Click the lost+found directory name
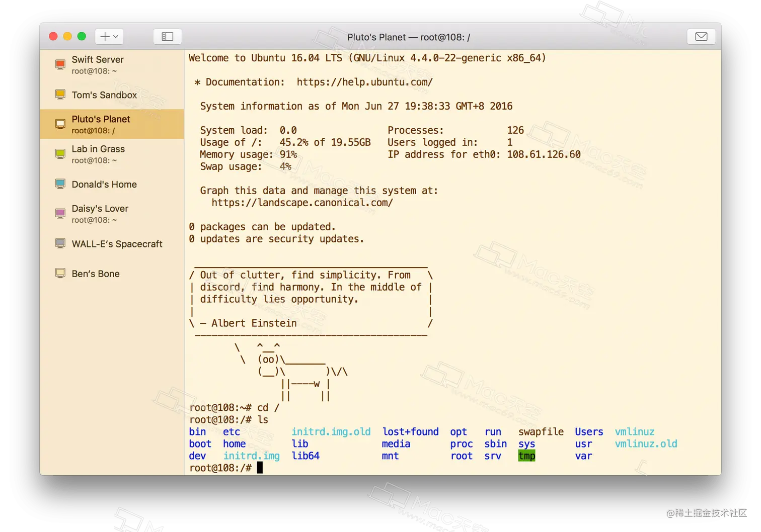Screen dimensions: 761x532 coord(410,432)
